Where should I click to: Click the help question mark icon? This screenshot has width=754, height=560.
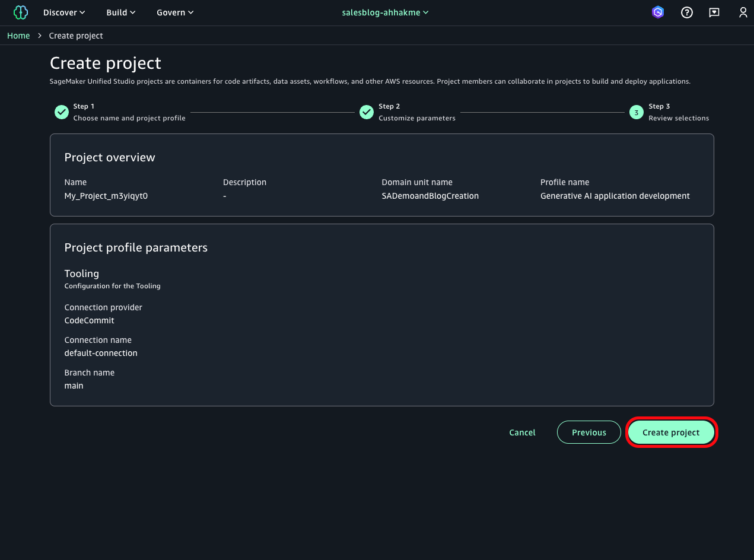pos(687,12)
